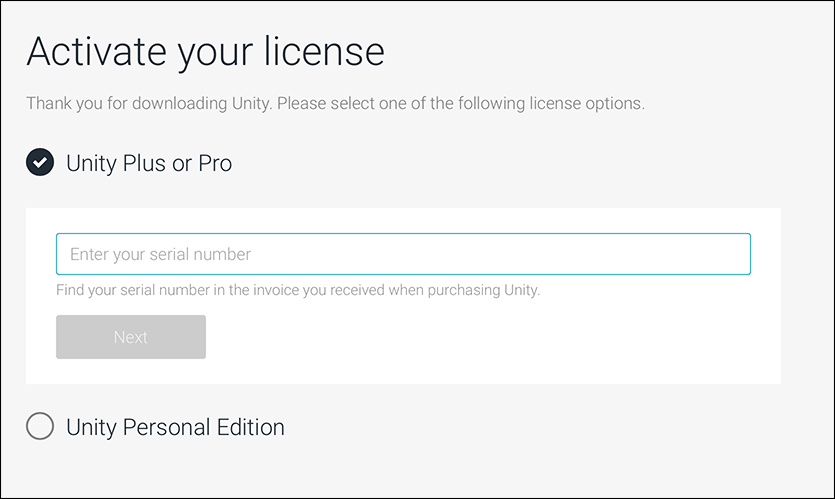Click the "Activate your license" heading
The height and width of the screenshot is (499, 835).
point(205,52)
